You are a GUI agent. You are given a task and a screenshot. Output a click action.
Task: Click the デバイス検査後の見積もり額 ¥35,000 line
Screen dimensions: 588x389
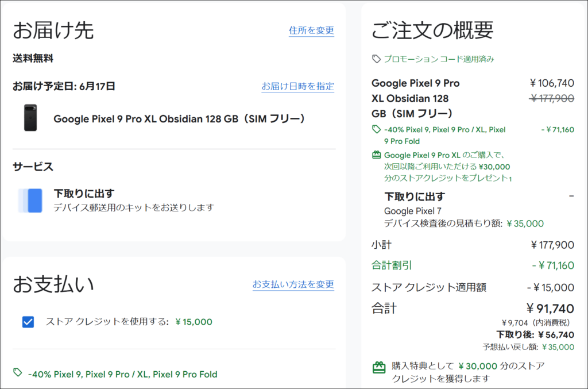pos(464,224)
